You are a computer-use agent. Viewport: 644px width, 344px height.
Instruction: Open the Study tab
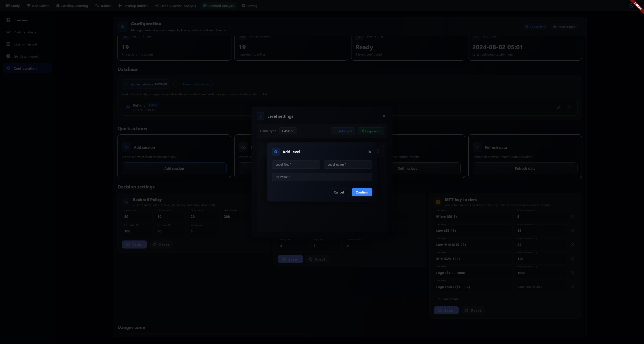[x=13, y=6]
